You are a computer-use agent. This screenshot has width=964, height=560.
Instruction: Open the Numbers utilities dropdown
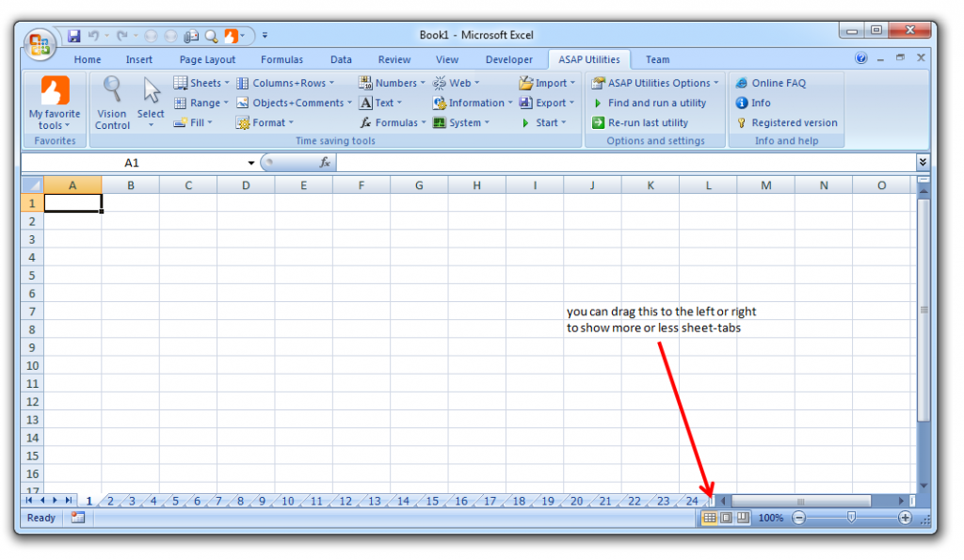pos(393,83)
